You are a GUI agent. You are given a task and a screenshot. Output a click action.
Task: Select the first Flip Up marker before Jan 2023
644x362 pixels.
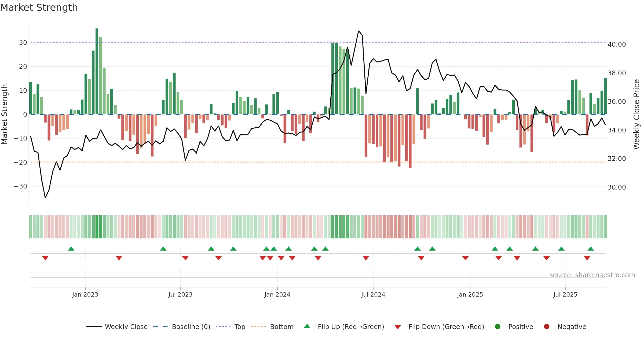71,249
